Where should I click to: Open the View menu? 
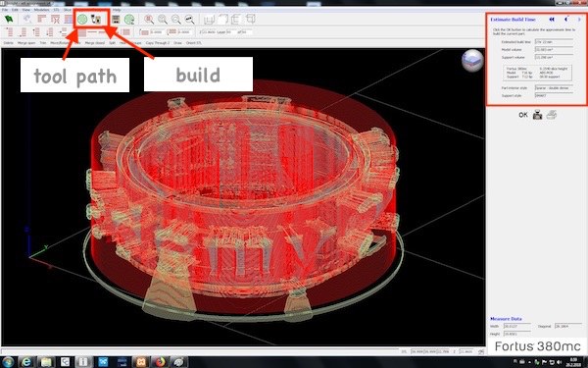(x=26, y=10)
